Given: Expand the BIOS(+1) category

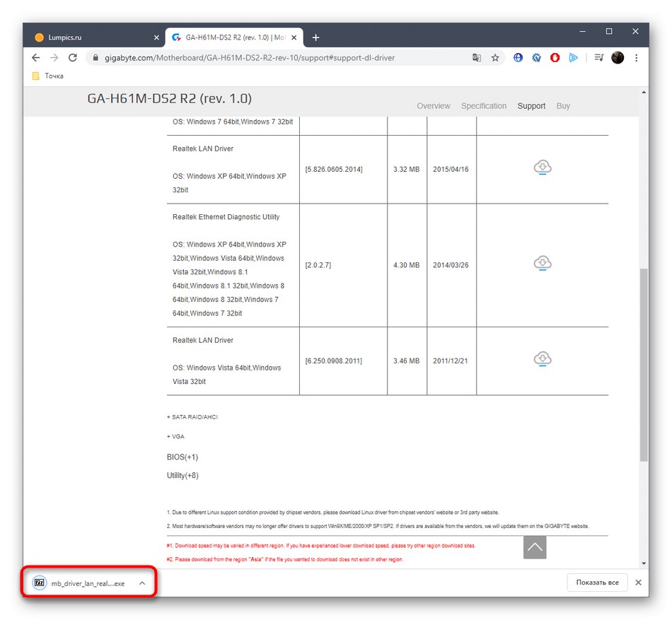Looking at the screenshot, I should 182,457.
